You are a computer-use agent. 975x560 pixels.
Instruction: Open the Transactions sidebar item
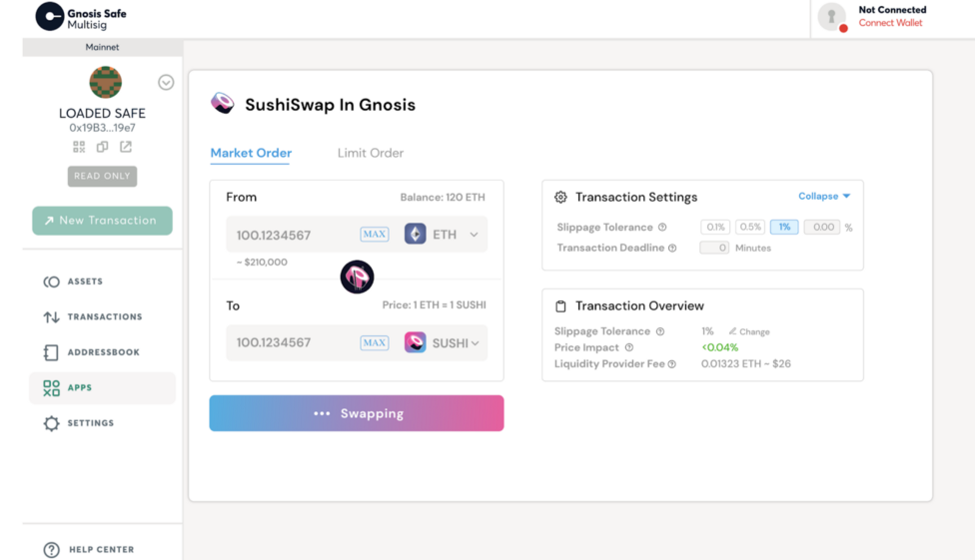(93, 317)
